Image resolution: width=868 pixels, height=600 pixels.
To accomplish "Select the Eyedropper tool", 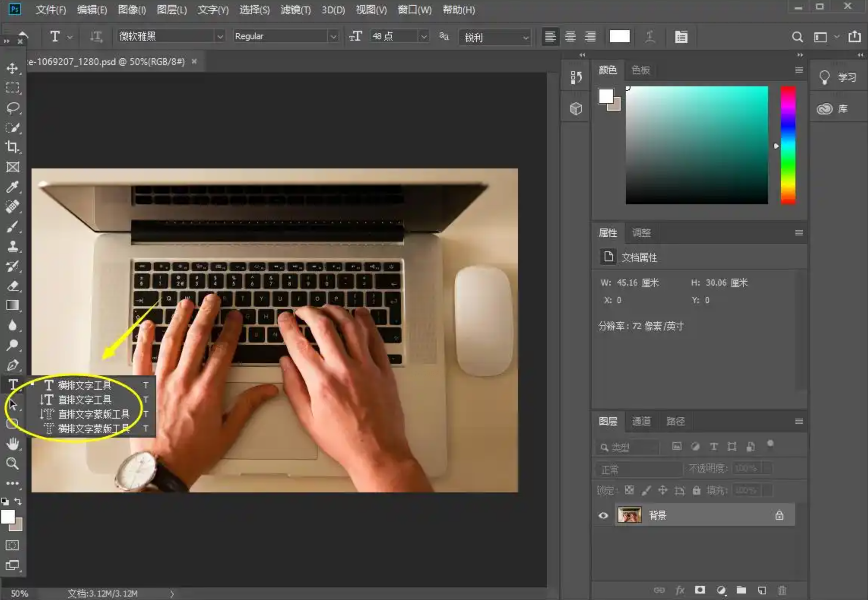I will [x=13, y=187].
